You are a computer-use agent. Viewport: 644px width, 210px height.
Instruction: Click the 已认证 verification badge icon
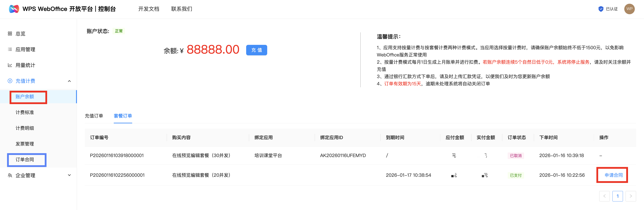[601, 9]
